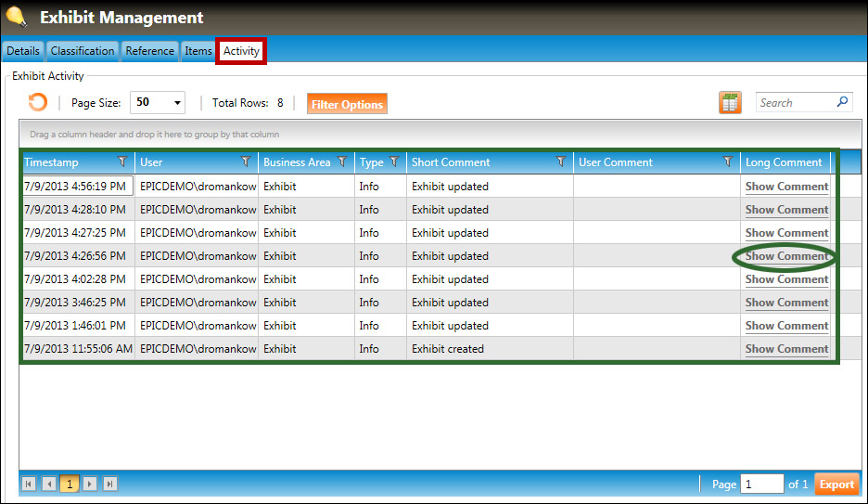Viewport: 868px width, 504px height.
Task: Expand the Page Size dropdown
Action: 178,103
